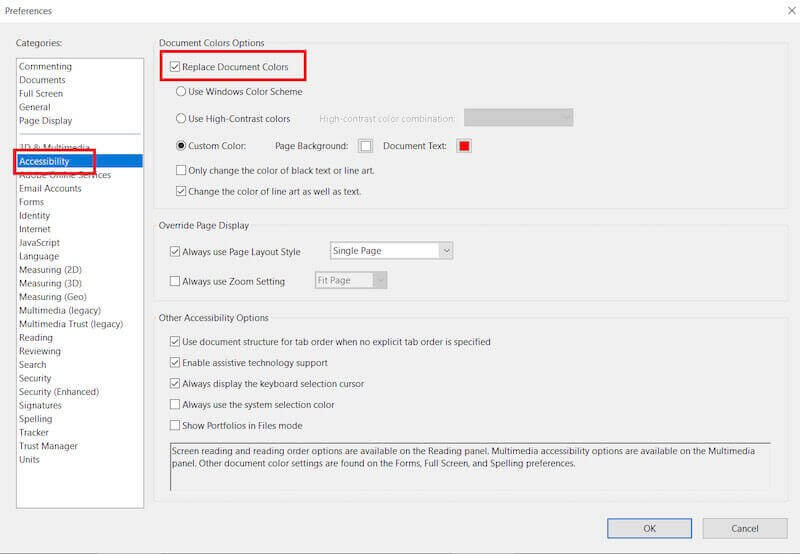Open the Trust Manager category
The image size is (800, 554).
[x=48, y=446]
